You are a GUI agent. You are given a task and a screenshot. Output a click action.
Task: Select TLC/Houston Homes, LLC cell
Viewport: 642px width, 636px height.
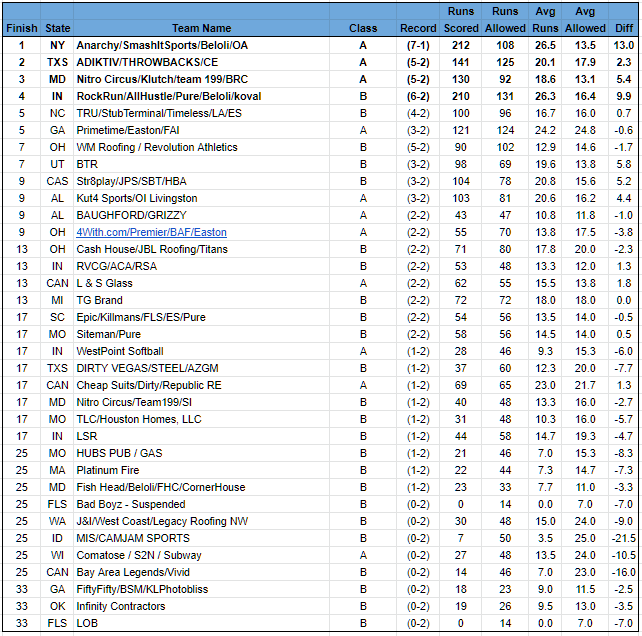201,419
